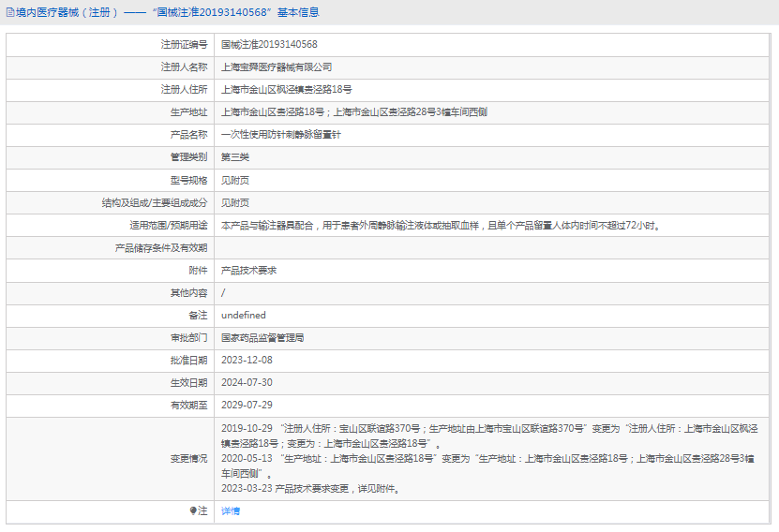Click the slash value in 其他内容 row
The image size is (779, 532).
(x=223, y=293)
